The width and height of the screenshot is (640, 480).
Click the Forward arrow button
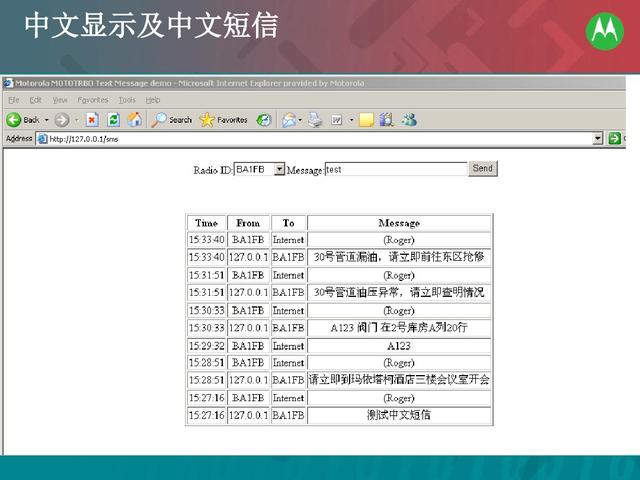(62, 120)
